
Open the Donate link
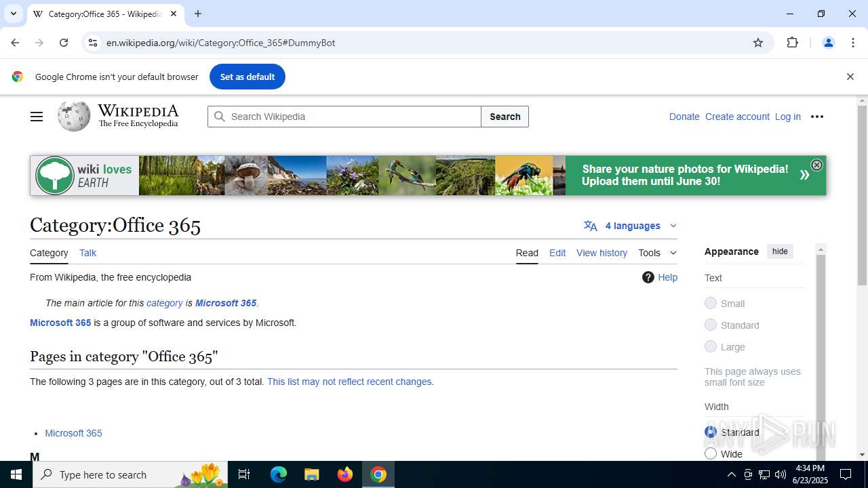684,117
